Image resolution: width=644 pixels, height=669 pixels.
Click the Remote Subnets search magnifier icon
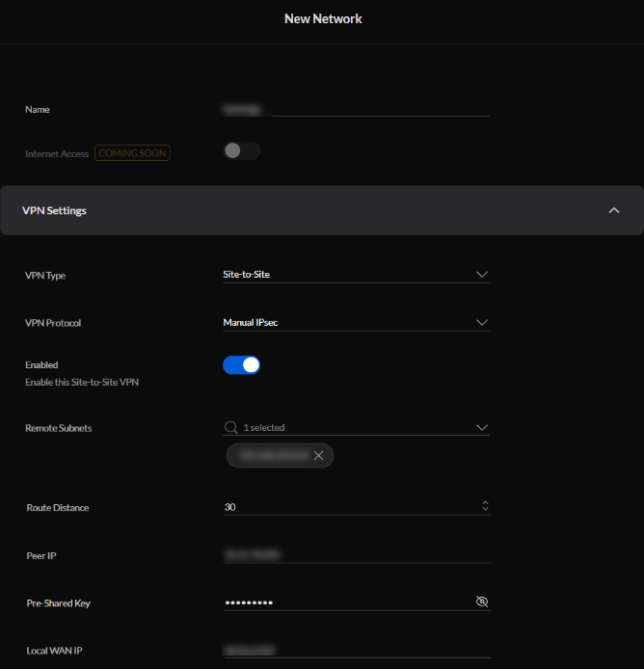pos(230,427)
